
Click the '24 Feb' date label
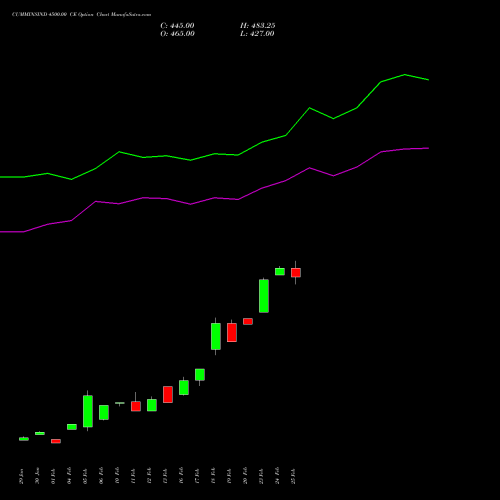(277, 476)
